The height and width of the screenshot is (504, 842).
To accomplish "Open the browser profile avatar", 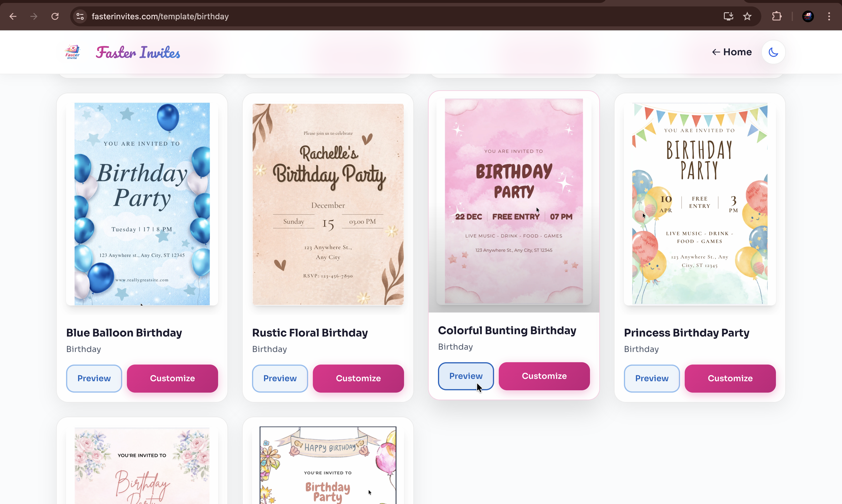I will click(x=808, y=16).
